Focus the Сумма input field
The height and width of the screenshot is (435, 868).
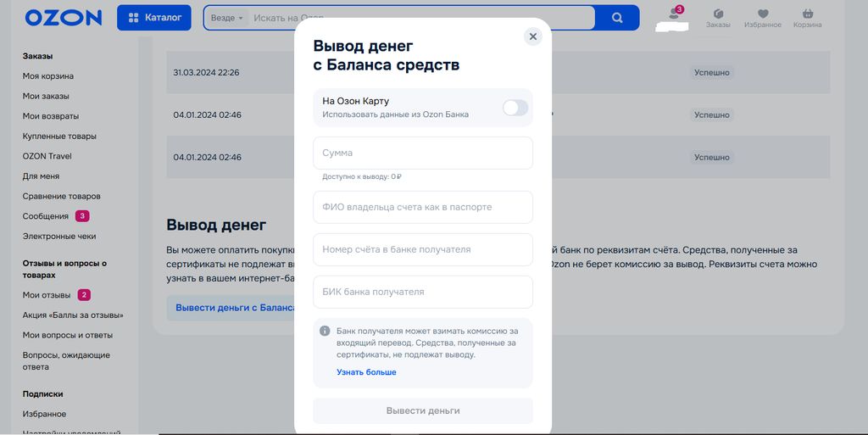point(423,153)
